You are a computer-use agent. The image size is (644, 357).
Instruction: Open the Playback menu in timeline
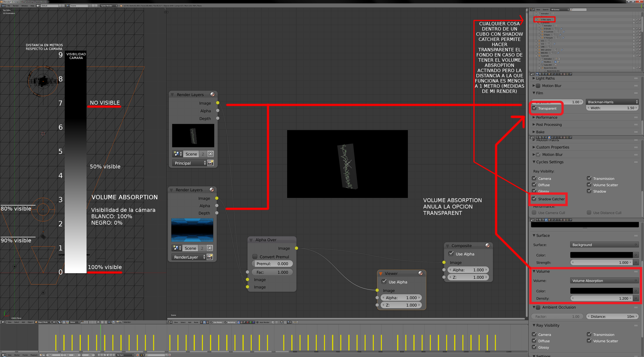click(34, 355)
